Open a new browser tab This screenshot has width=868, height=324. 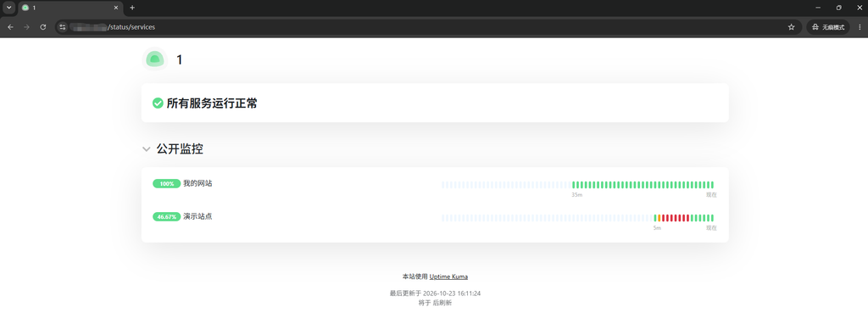click(x=131, y=8)
